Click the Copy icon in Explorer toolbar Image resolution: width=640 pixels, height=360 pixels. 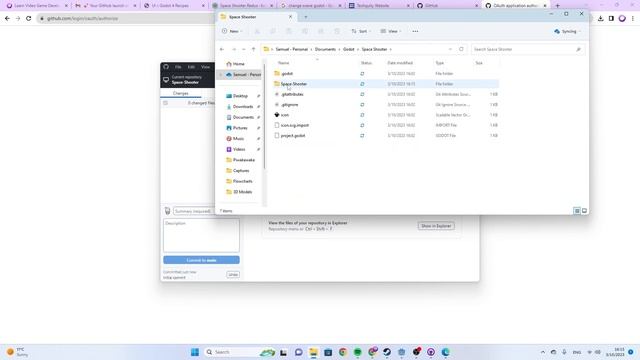273,31
